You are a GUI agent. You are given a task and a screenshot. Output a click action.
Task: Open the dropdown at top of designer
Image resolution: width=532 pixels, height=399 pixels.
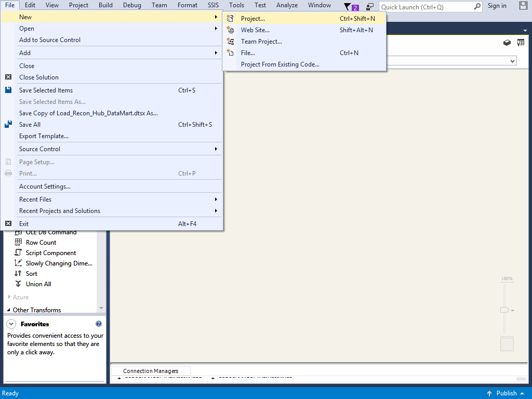[x=512, y=61]
